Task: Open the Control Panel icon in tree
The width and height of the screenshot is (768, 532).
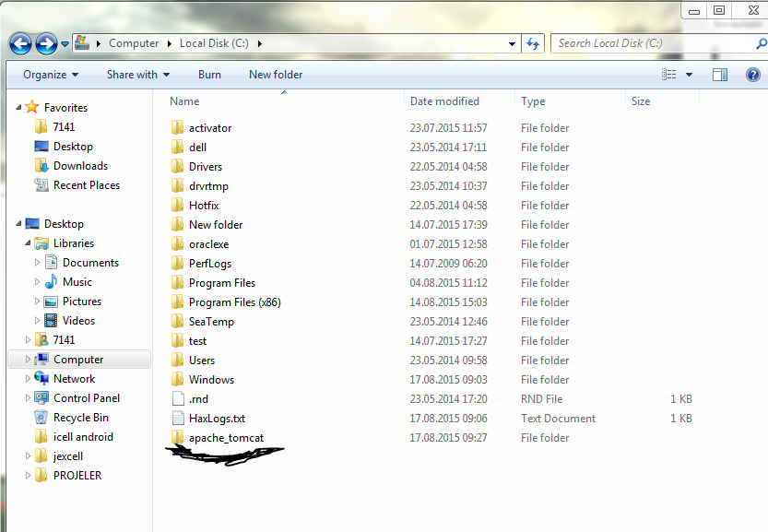Action: tap(41, 397)
